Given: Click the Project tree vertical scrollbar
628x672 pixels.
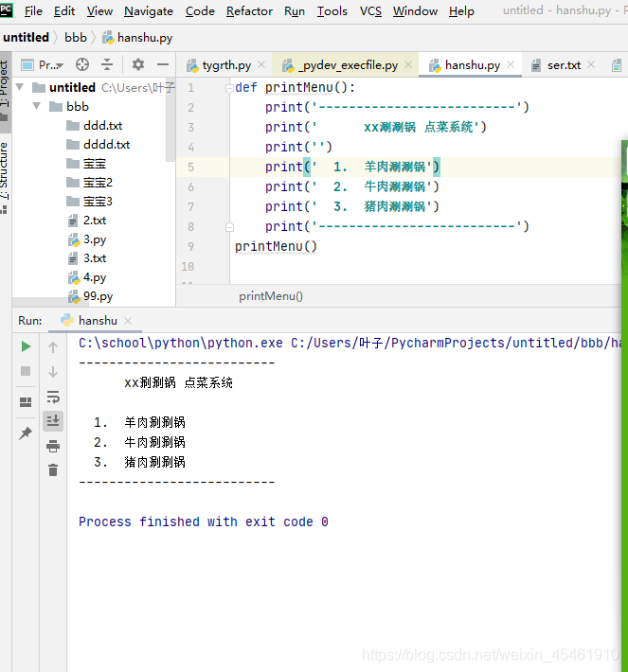Looking at the screenshot, I should point(170,119).
